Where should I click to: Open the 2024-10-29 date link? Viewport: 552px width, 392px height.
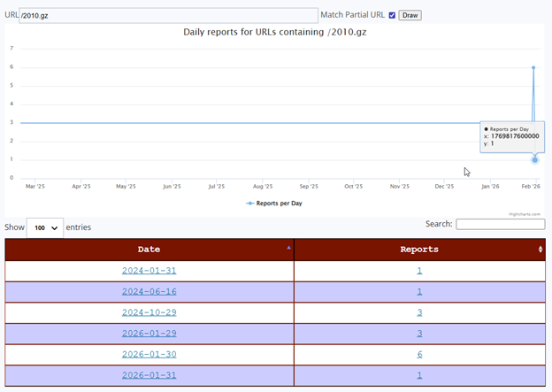pyautogui.click(x=149, y=312)
